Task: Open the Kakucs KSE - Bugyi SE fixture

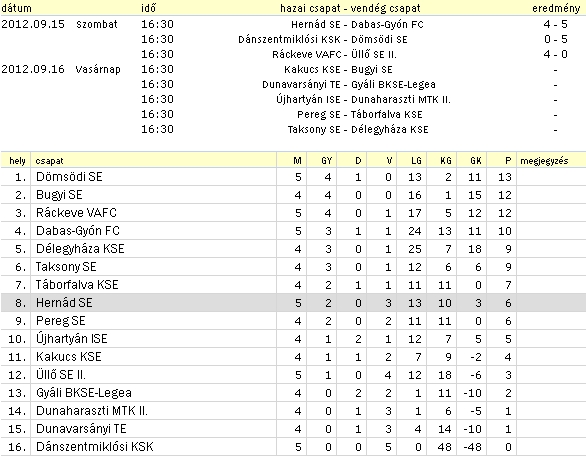Action: tap(338, 70)
